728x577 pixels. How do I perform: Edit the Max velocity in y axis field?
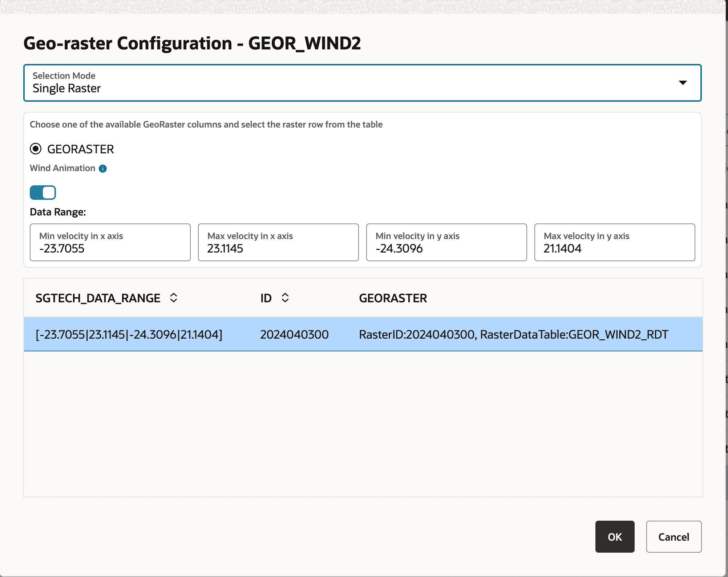[x=614, y=248]
